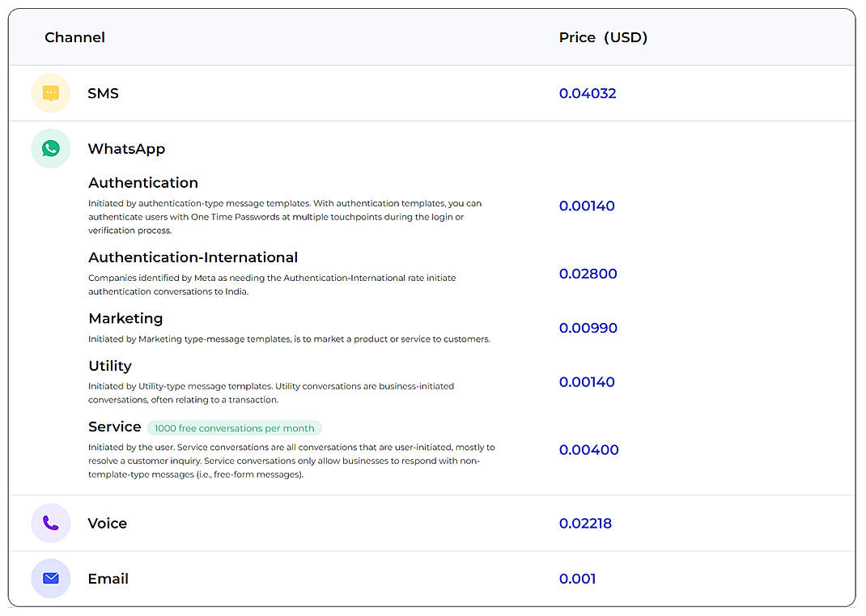Open the Utility section heading
The height and width of the screenshot is (616, 866).
[x=110, y=366]
